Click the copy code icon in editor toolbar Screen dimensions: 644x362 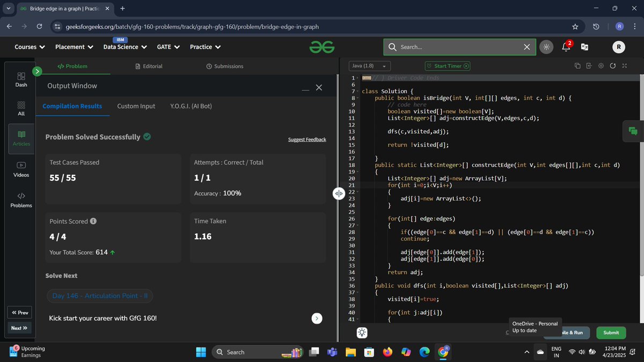[577, 66]
